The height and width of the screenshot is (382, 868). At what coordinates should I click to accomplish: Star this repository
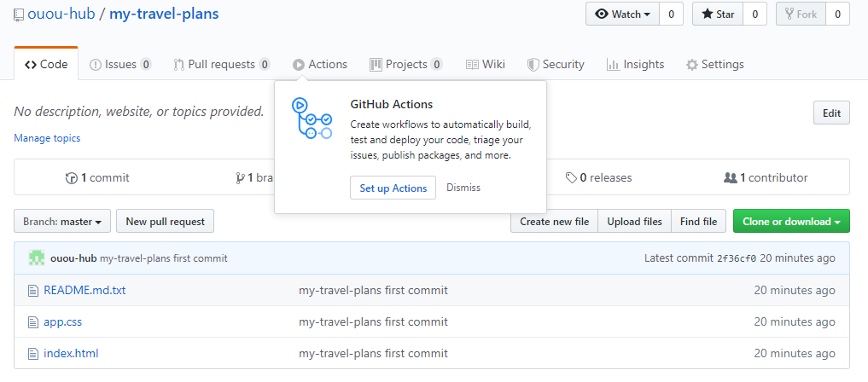[x=717, y=14]
